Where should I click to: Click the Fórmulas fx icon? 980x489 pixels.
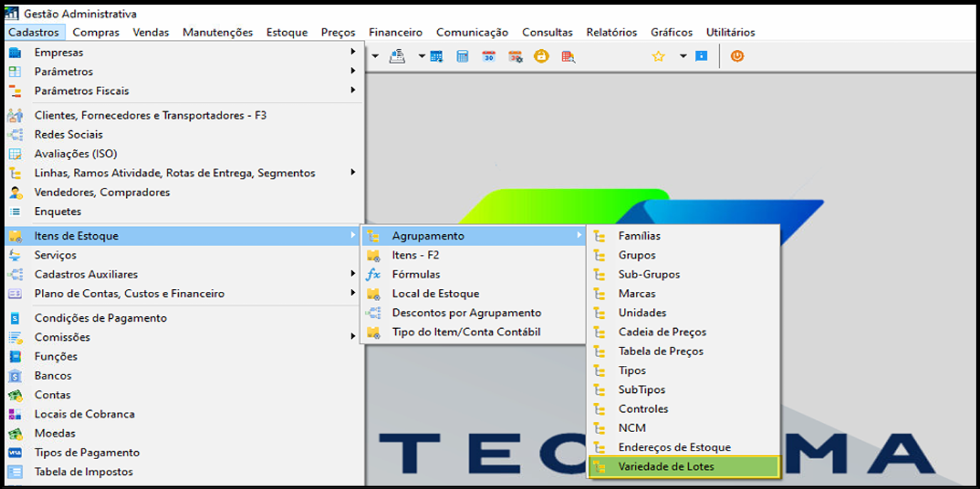(373, 274)
